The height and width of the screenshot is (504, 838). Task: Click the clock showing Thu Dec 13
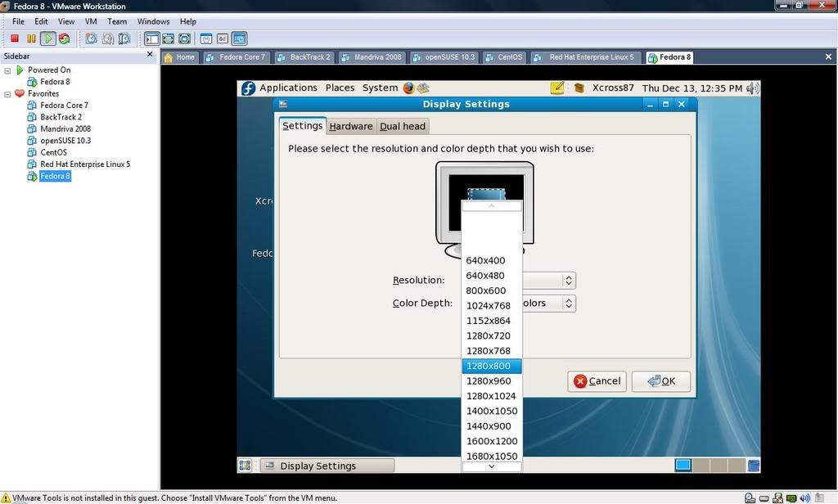[692, 88]
